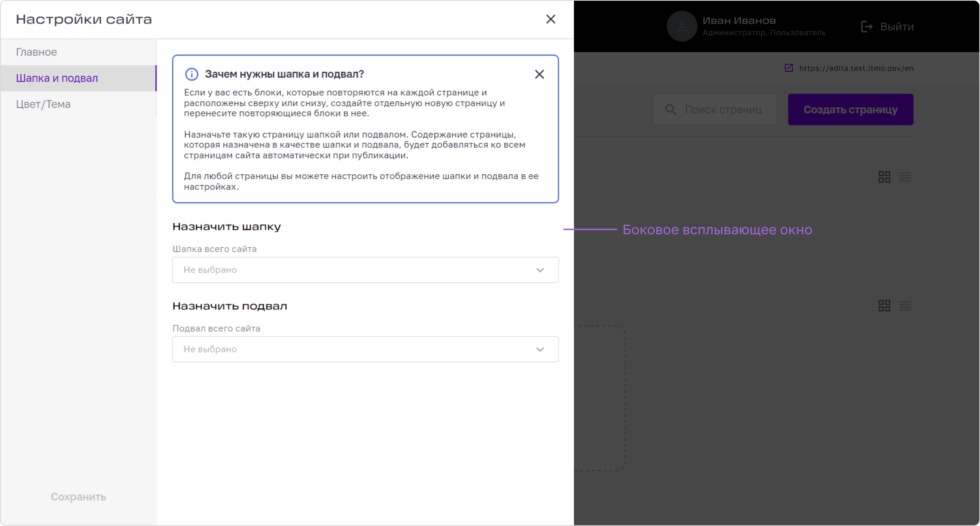Viewport: 980px width, 526px height.
Task: Open the https://edita.test.itmo.dev/en link
Action: tap(856, 68)
